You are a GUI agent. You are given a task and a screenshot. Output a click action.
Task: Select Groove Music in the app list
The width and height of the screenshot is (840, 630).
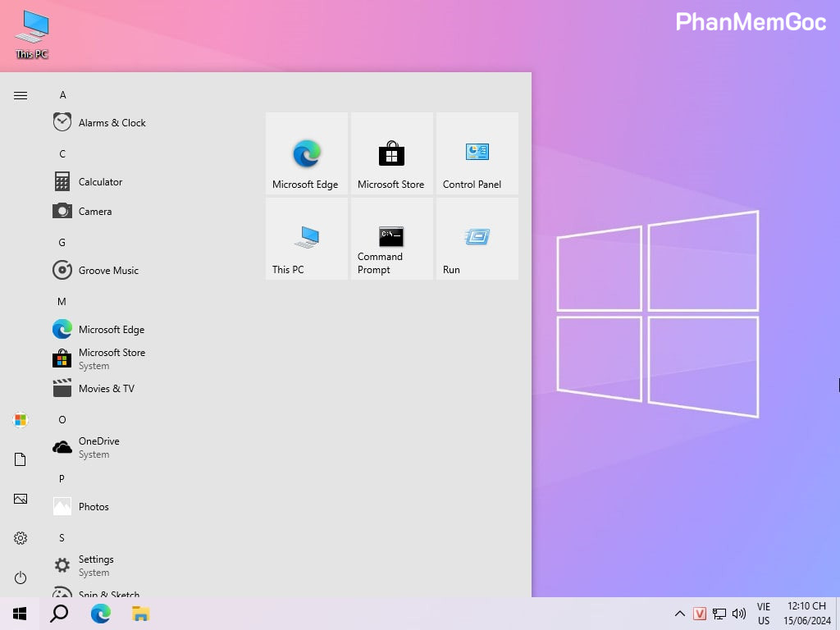pos(108,271)
